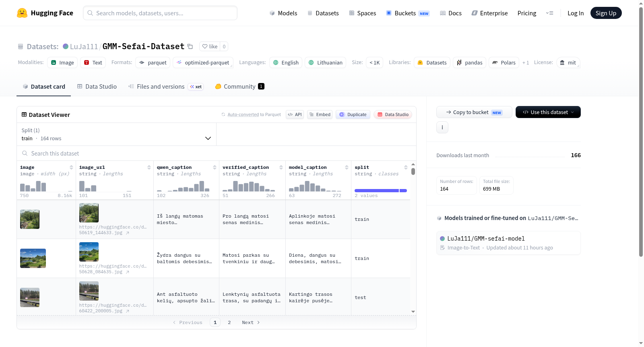The width and height of the screenshot is (644, 347).
Task: Select the parquet format tag
Action: pyautogui.click(x=153, y=62)
